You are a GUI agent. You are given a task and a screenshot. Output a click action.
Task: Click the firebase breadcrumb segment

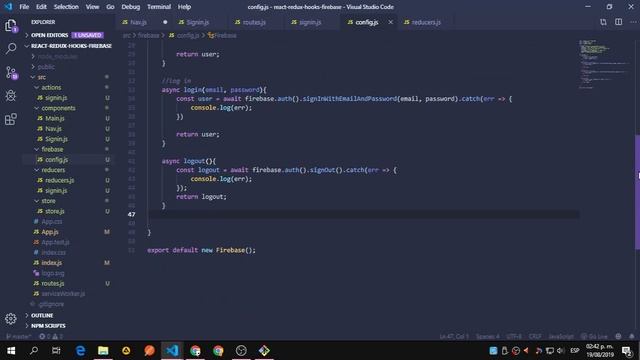point(148,36)
